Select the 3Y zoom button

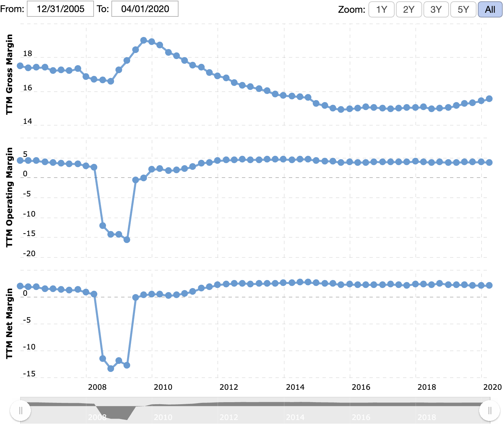click(436, 9)
